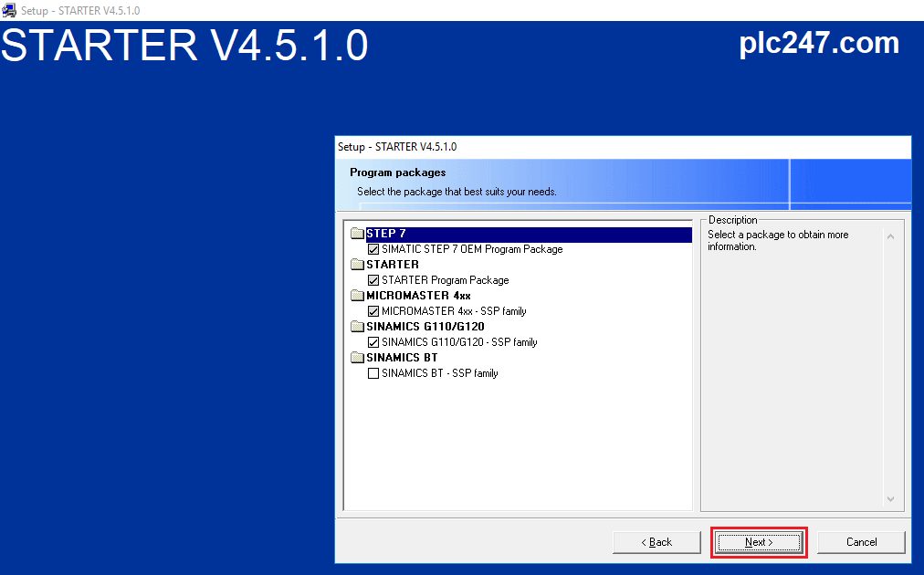Click Description scrollbar down arrow

point(890,499)
